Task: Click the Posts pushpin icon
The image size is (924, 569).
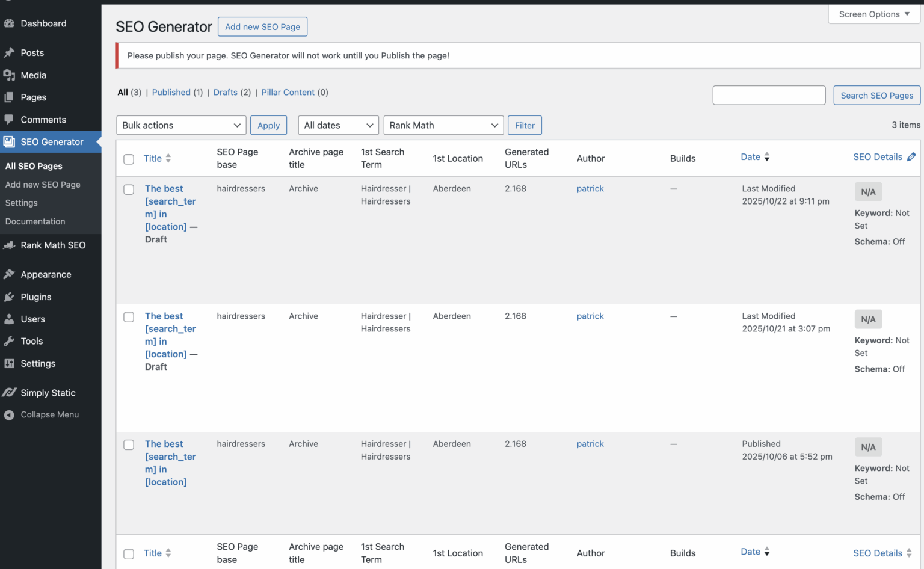Action: [9, 53]
